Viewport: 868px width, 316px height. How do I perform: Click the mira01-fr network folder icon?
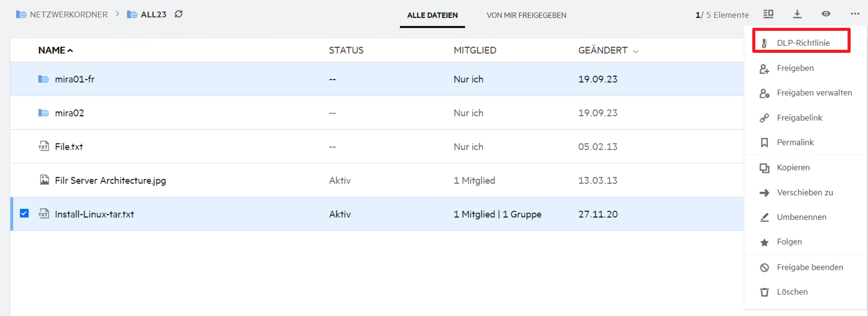tap(44, 79)
